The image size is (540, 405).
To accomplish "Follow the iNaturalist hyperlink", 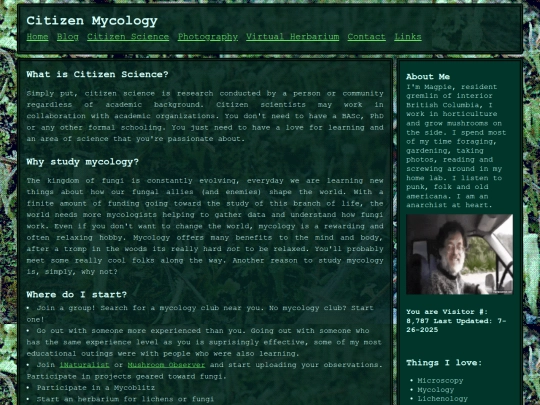I will (x=84, y=365).
